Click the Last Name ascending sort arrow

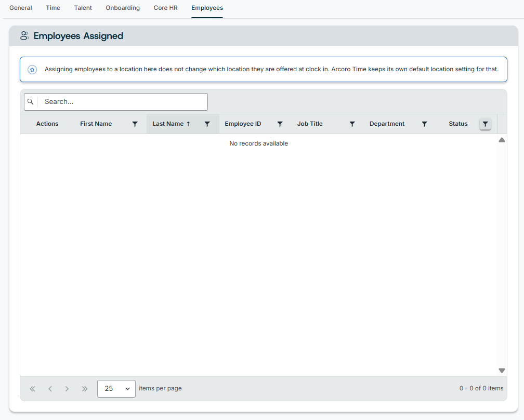188,124
